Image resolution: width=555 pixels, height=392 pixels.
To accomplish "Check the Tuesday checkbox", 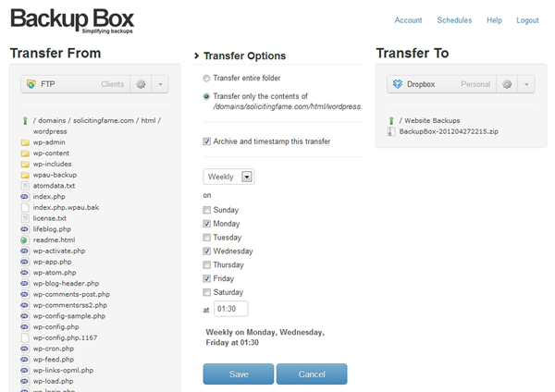I will coord(206,238).
